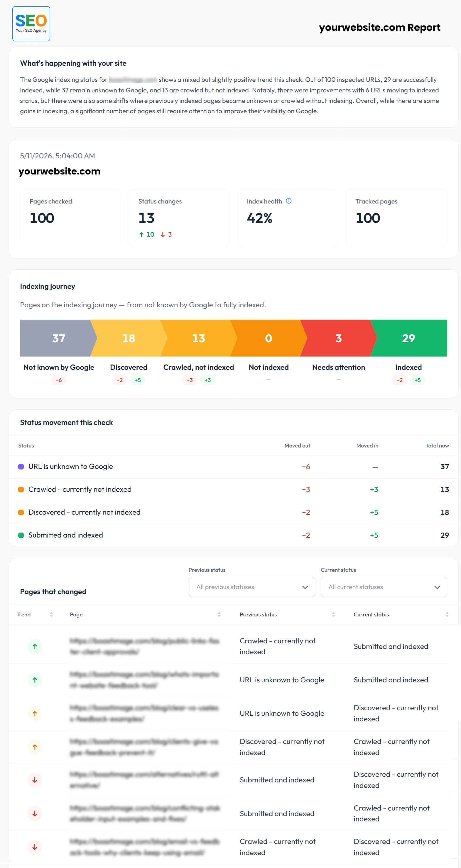
Task: Open the All previous statuses dropdown
Action: point(251,587)
